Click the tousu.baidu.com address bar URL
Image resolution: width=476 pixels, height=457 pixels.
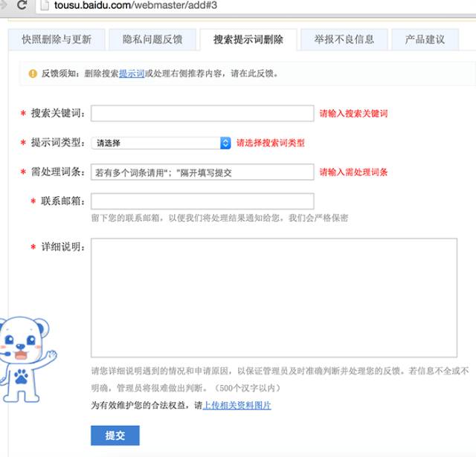135,5
